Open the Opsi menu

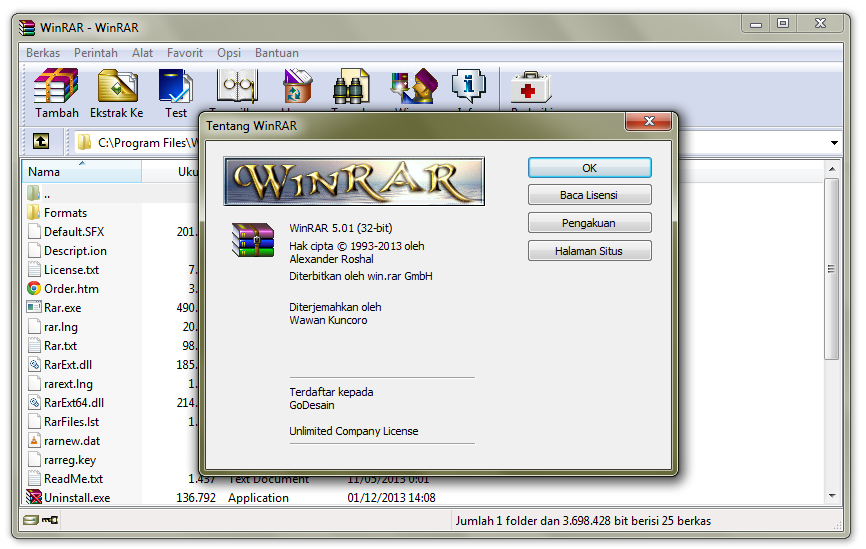229,53
